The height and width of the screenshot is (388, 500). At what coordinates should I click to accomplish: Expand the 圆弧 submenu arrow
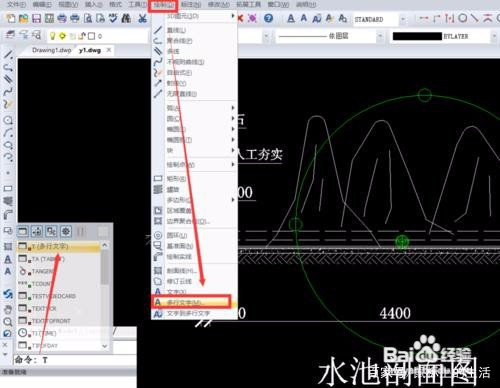click(x=233, y=108)
